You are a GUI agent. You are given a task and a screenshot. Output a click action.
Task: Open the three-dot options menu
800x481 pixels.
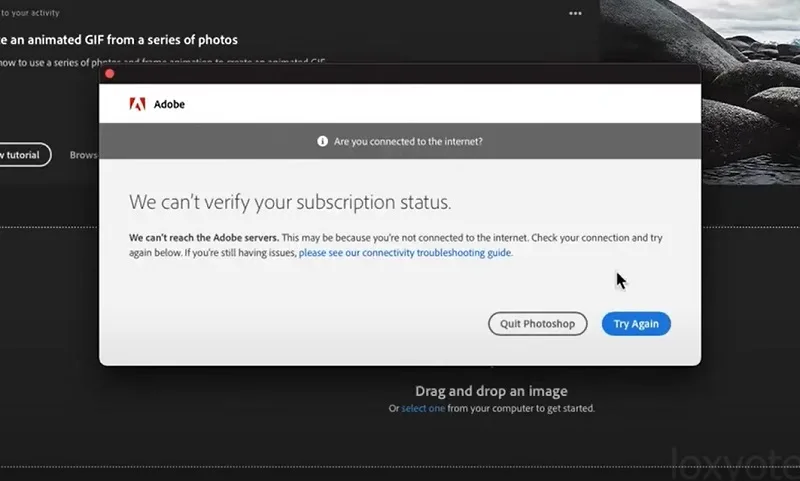[575, 14]
